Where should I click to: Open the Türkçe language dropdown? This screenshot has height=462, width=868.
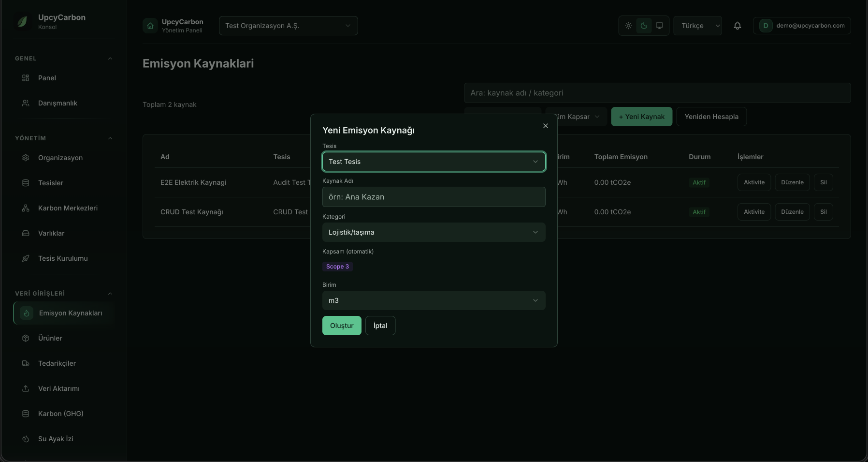click(x=698, y=26)
